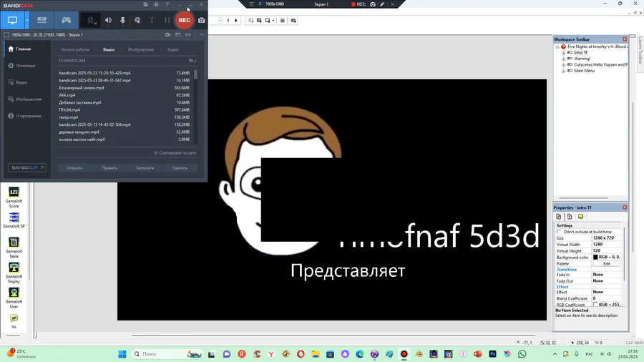Click the Background color black swatch
Screen dimensions: 644x362
pos(595,257)
